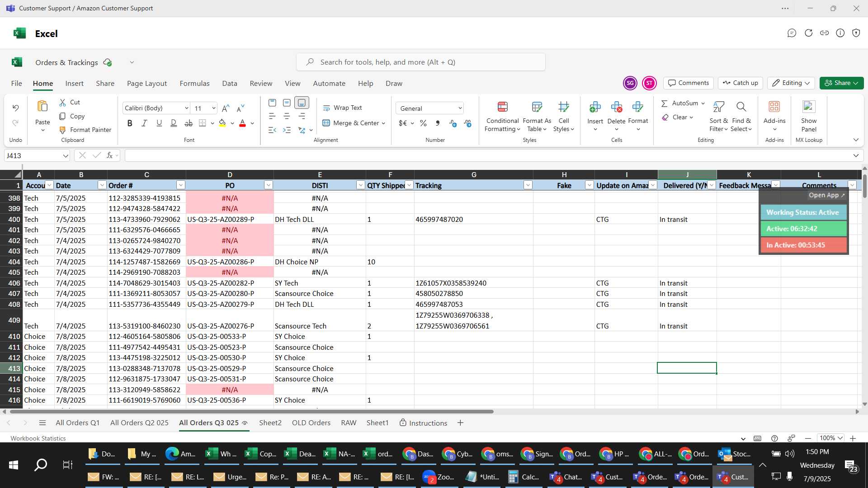
Task: Click Insert cells icon
Action: pyautogui.click(x=595, y=107)
